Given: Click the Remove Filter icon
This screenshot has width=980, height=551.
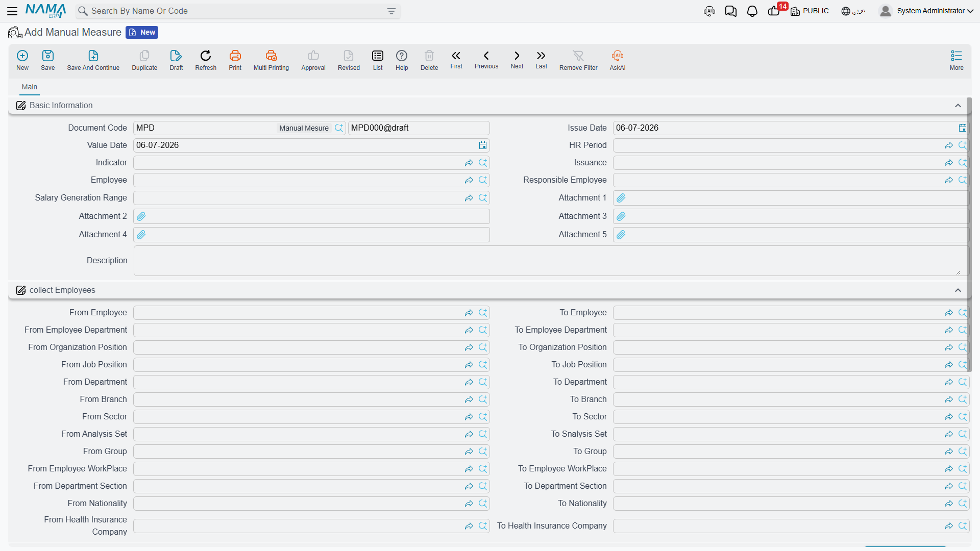Looking at the screenshot, I should pyautogui.click(x=578, y=56).
